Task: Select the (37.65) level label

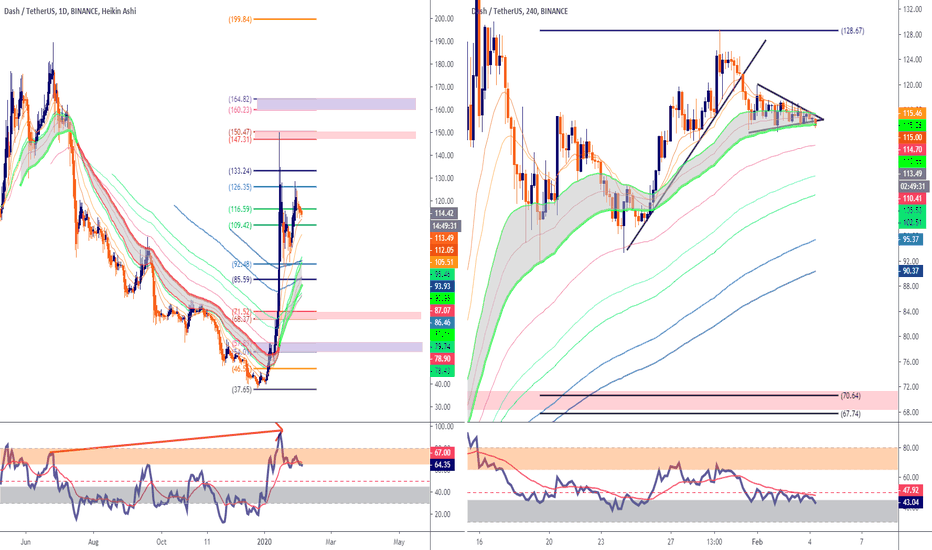Action: (240, 389)
